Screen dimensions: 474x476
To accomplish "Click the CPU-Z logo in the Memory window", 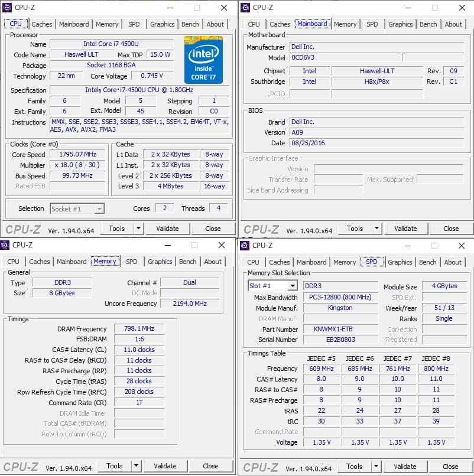I will pyautogui.click(x=21, y=467).
